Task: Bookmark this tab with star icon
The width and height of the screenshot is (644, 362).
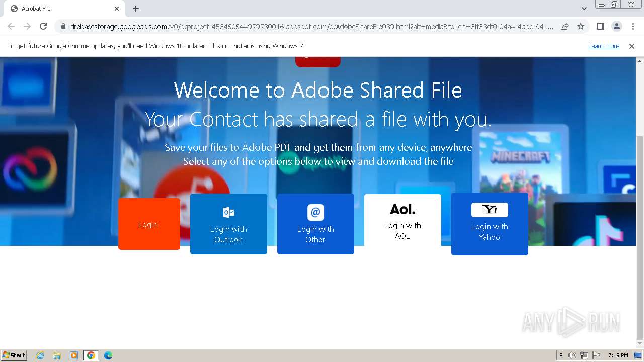Action: 581,26
